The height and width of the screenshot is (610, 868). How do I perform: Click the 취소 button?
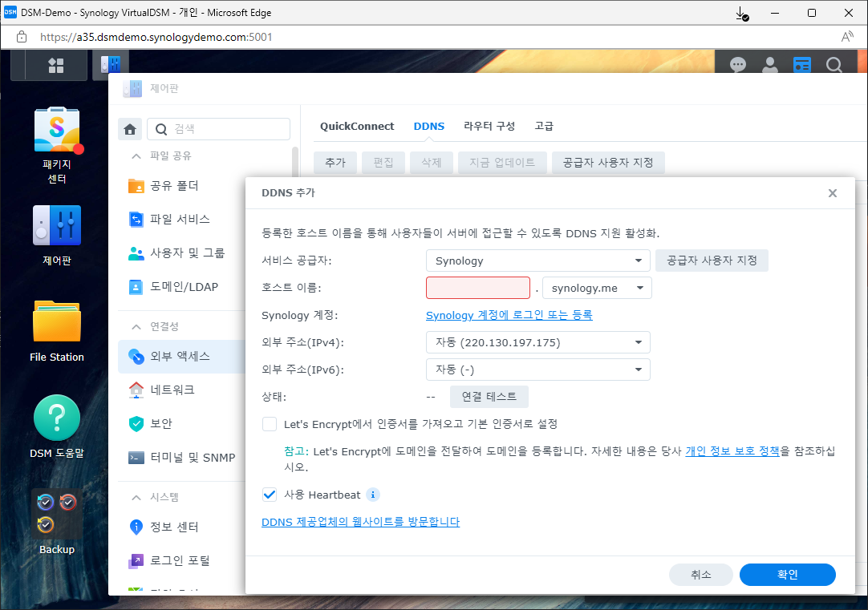[x=701, y=575]
